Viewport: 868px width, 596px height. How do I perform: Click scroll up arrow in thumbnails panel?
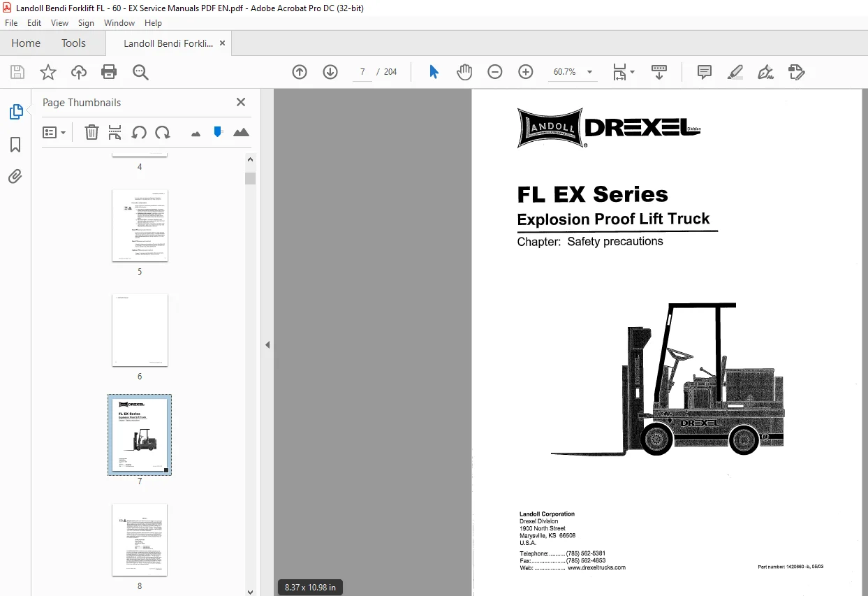click(x=250, y=159)
